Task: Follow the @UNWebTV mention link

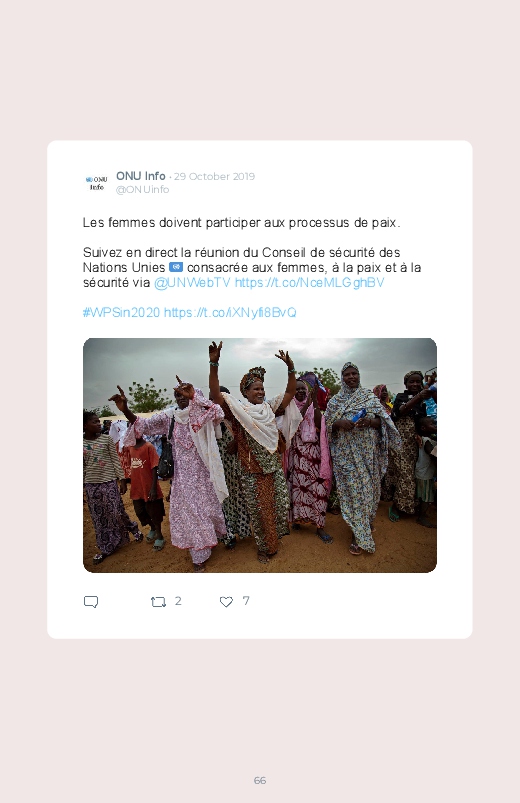Action: click(192, 283)
